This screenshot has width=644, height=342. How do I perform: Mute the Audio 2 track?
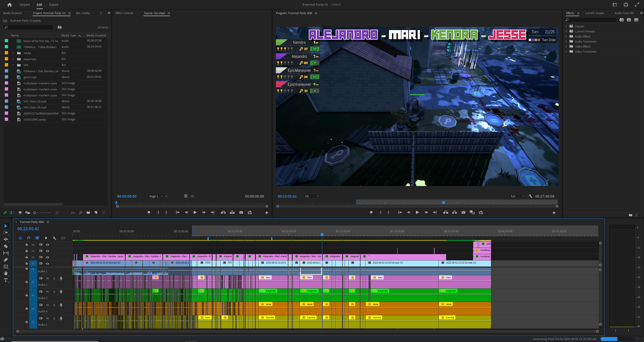pos(47,278)
